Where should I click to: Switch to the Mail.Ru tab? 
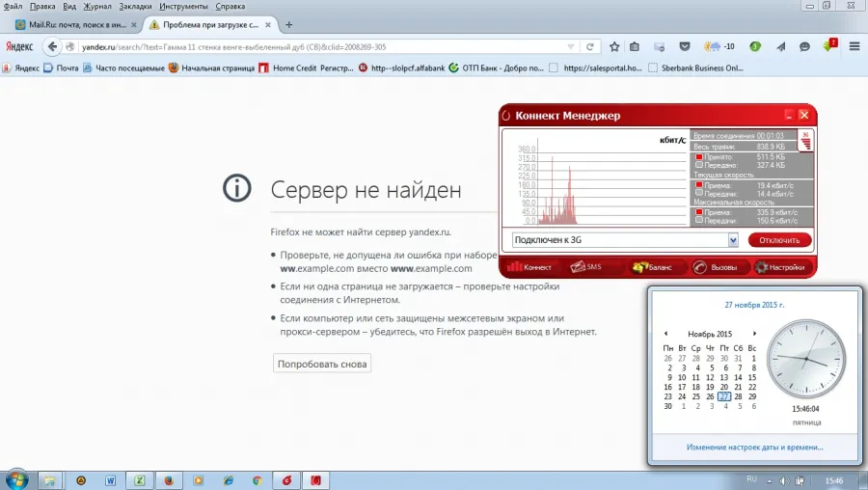click(75, 25)
